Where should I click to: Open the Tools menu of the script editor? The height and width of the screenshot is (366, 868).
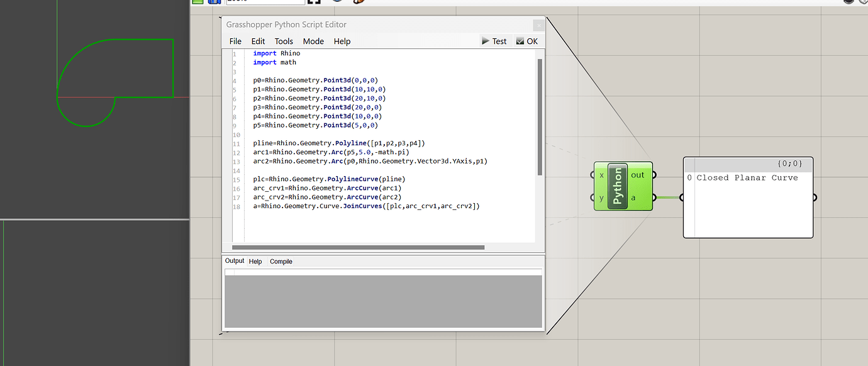pos(284,41)
